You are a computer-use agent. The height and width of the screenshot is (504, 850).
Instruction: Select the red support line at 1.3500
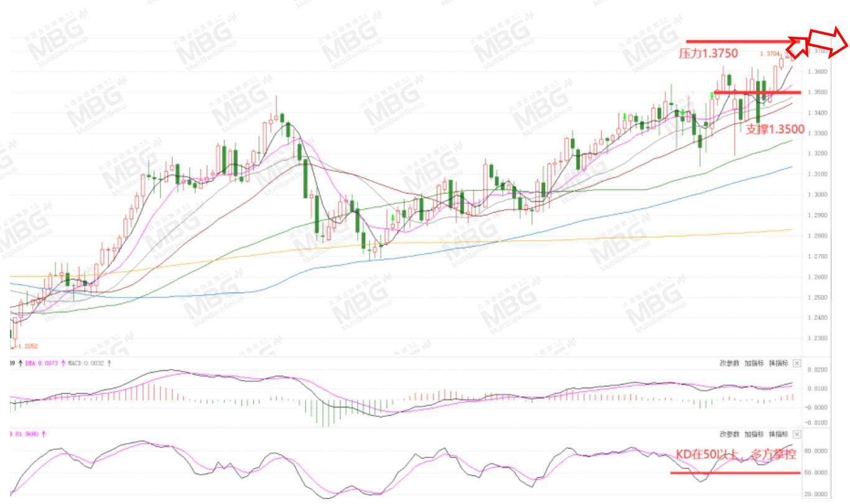coord(757,93)
